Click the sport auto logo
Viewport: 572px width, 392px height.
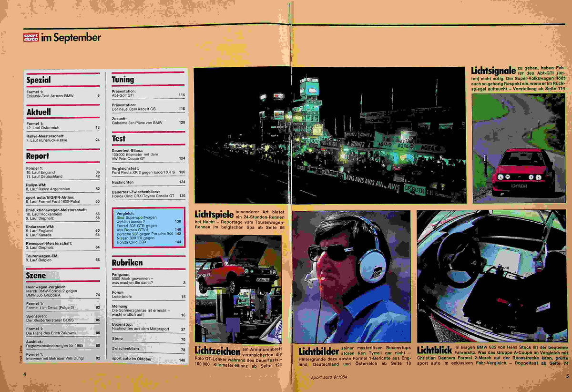pyautogui.click(x=31, y=37)
